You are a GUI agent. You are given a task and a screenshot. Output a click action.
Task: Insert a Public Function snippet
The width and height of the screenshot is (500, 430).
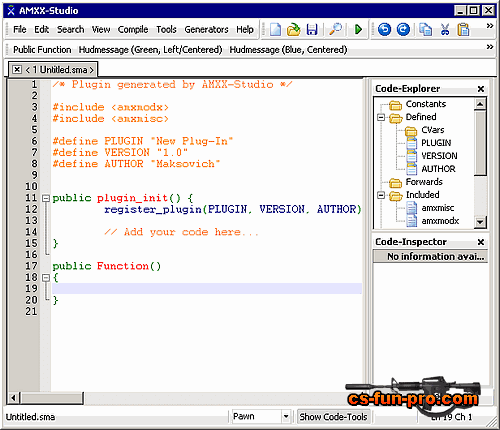[x=42, y=50]
